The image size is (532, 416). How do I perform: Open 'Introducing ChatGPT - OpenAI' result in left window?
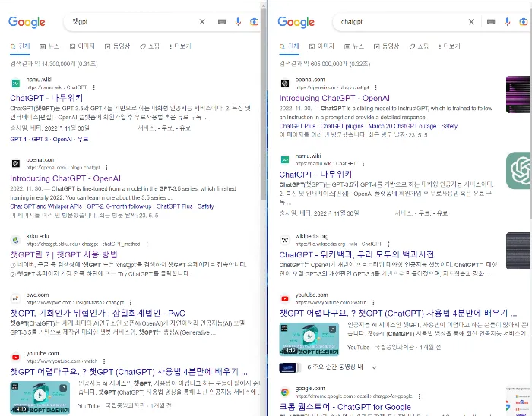65,178
